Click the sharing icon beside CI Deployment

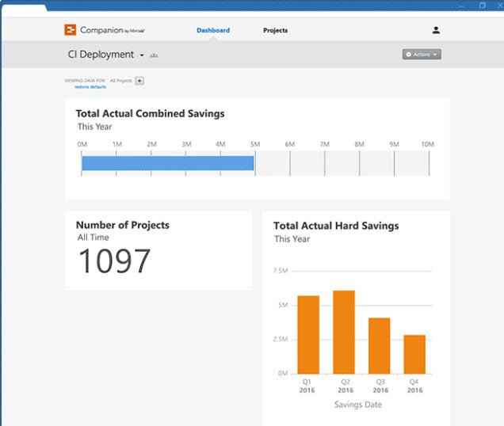point(154,56)
